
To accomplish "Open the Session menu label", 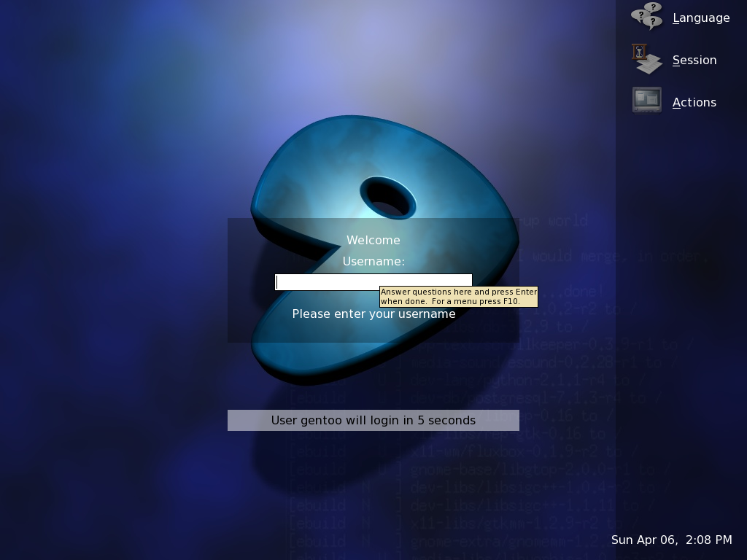I will (694, 61).
